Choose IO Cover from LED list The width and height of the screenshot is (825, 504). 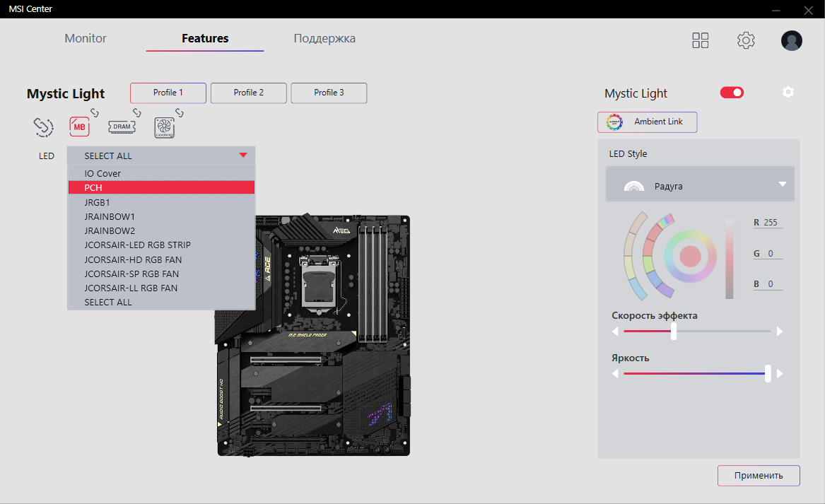(x=161, y=174)
